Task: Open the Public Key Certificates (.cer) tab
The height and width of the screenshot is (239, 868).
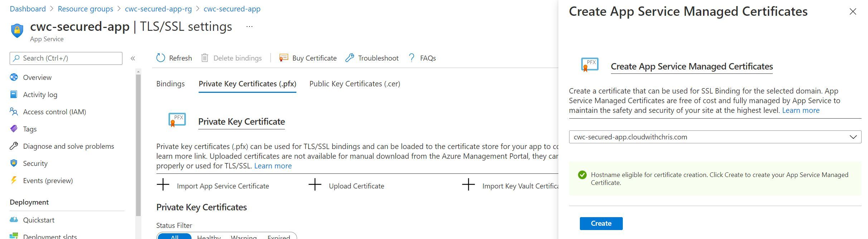Action: point(354,83)
